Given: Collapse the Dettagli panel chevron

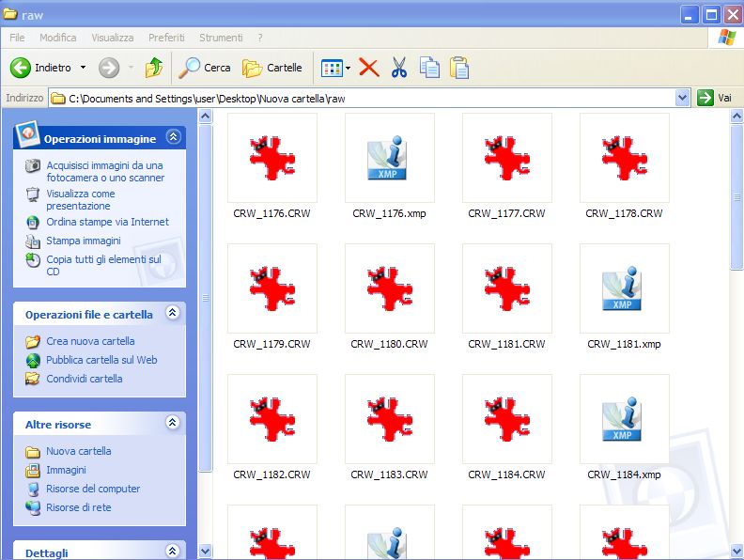Looking at the screenshot, I should (x=172, y=551).
